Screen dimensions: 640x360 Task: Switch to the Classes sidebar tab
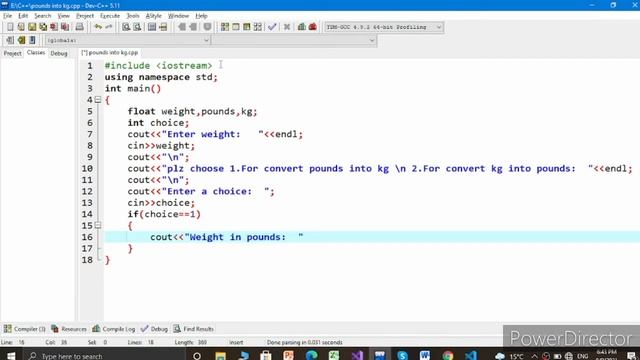coord(36,53)
